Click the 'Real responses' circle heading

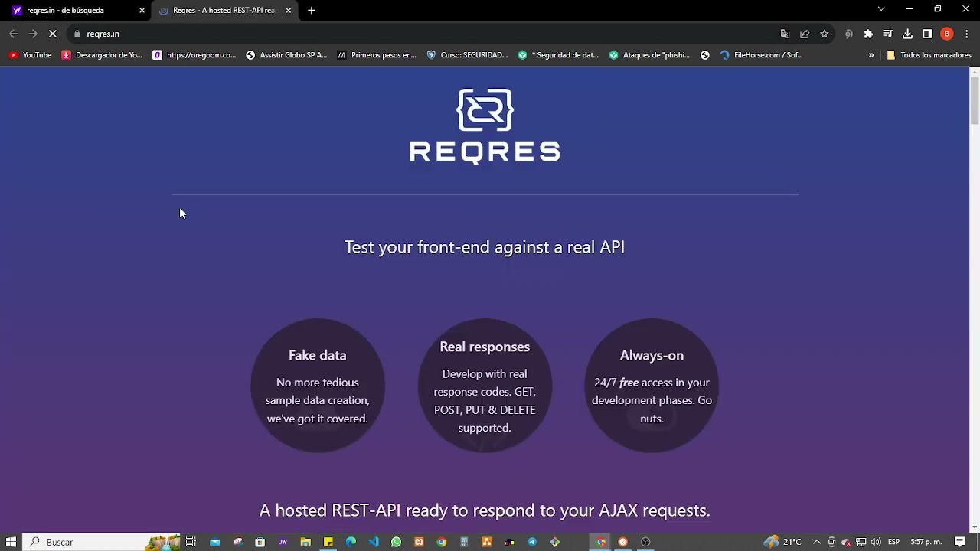pyautogui.click(x=485, y=347)
